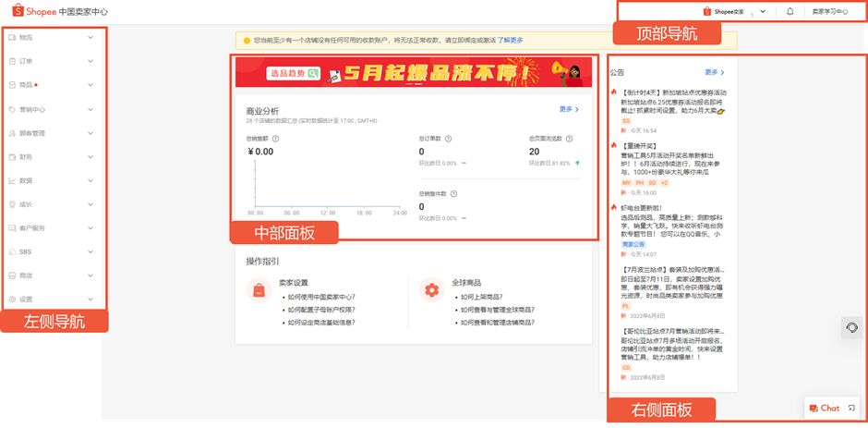Click the 商品 (products) box icon
The height and width of the screenshot is (428, 868).
pos(12,85)
